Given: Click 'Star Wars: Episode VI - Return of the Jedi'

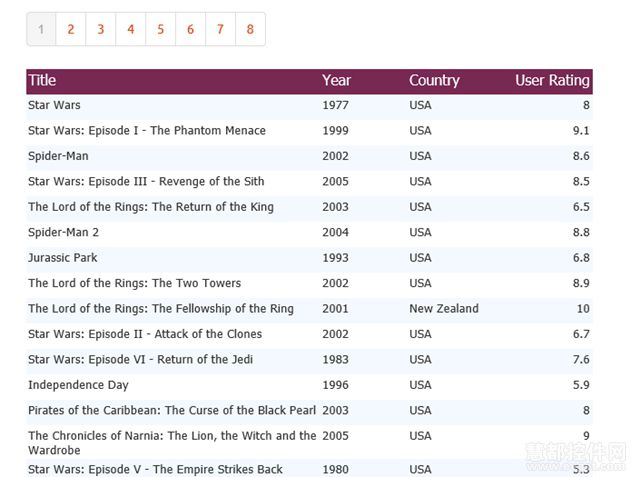Looking at the screenshot, I should (140, 359).
